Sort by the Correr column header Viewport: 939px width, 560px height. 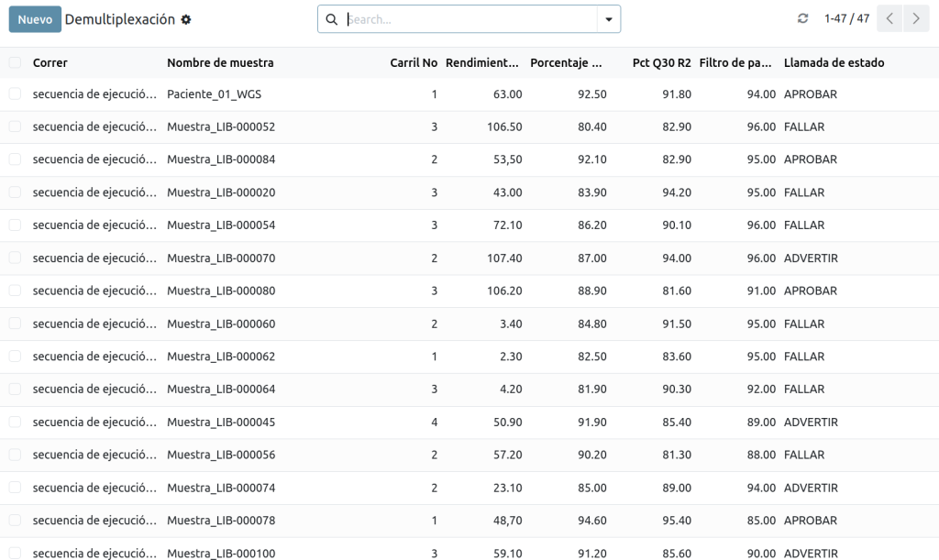[50, 63]
